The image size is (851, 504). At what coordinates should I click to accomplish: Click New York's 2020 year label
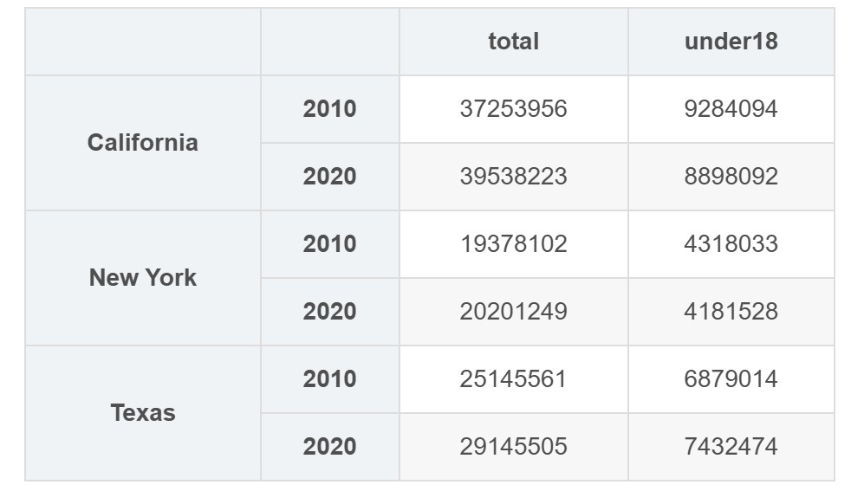click(329, 312)
